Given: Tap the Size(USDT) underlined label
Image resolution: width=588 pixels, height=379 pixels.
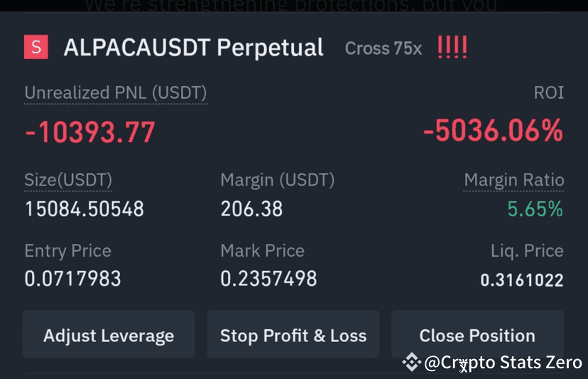Looking at the screenshot, I should pyautogui.click(x=68, y=180).
